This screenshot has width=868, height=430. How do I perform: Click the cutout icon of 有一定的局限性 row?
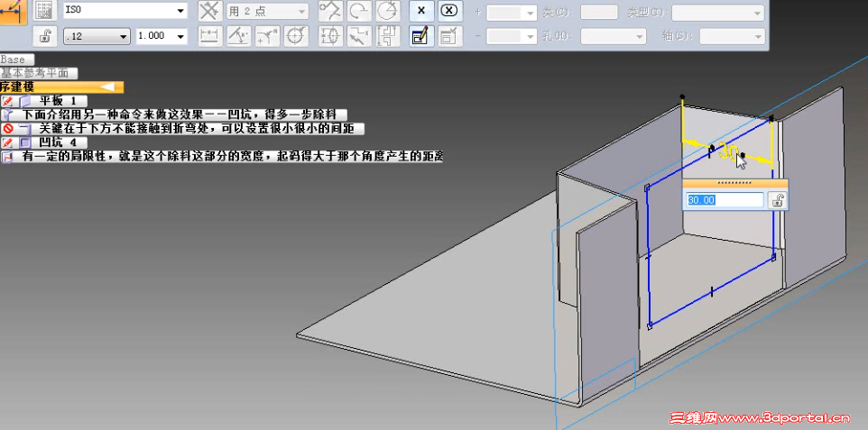(x=7, y=157)
